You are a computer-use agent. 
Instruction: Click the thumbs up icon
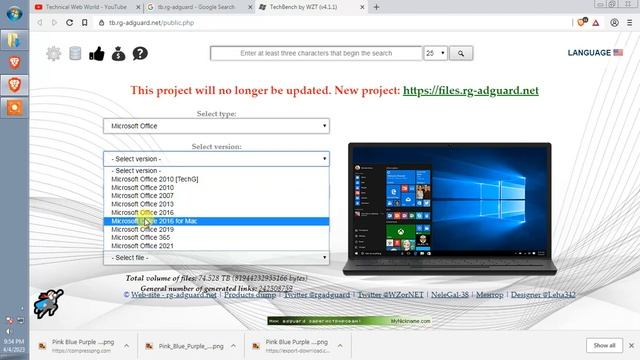tap(97, 53)
